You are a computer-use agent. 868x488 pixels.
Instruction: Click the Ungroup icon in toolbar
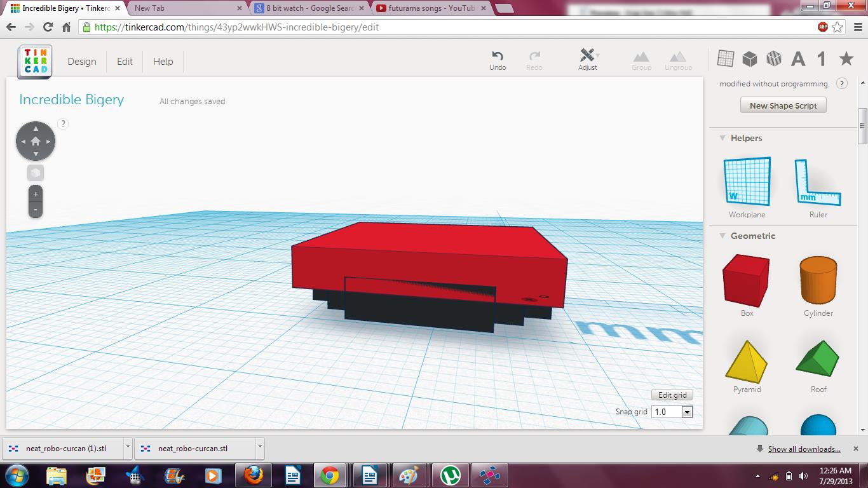pos(678,60)
